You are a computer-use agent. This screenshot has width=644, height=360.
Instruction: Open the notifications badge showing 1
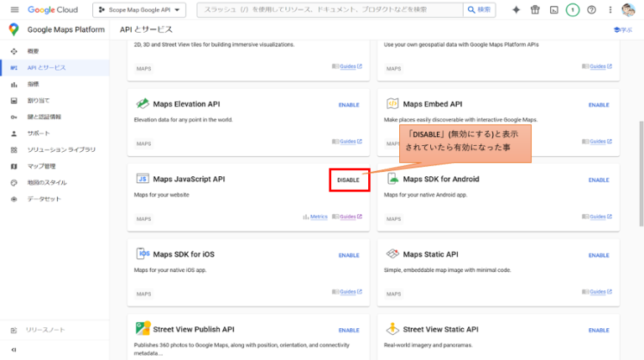tap(573, 10)
